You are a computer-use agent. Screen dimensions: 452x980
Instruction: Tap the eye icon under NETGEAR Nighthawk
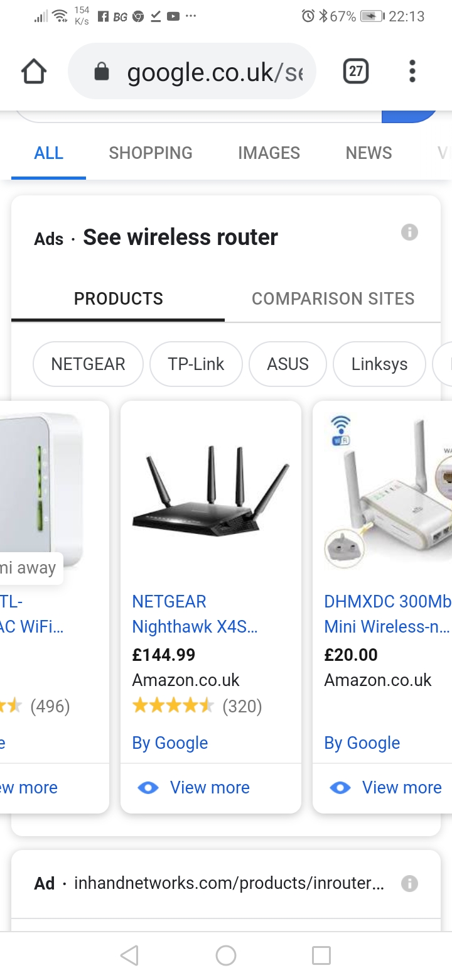click(x=148, y=787)
